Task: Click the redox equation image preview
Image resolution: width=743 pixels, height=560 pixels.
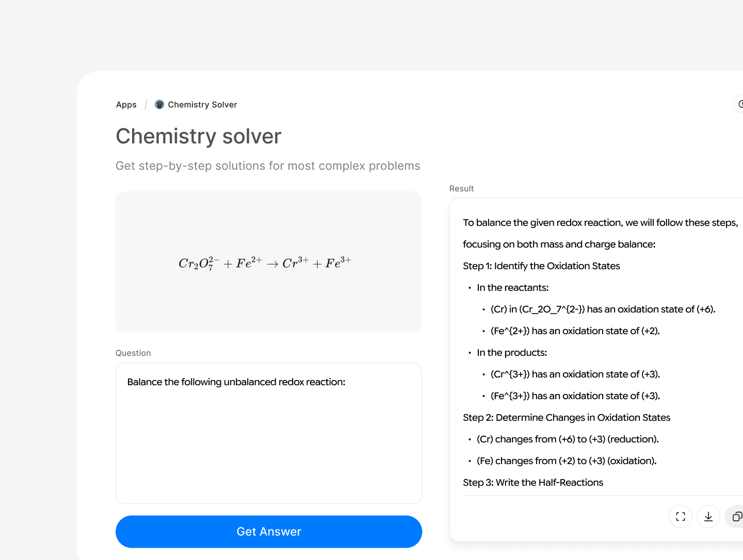Action: pos(268,262)
